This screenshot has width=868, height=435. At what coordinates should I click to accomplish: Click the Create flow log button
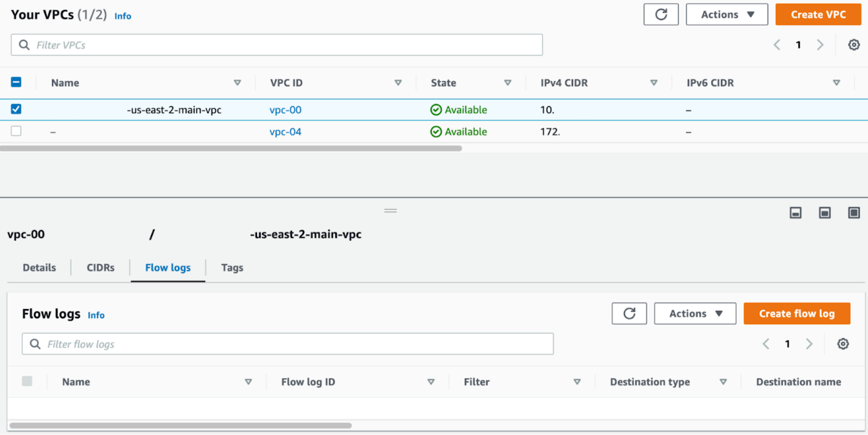[796, 314]
